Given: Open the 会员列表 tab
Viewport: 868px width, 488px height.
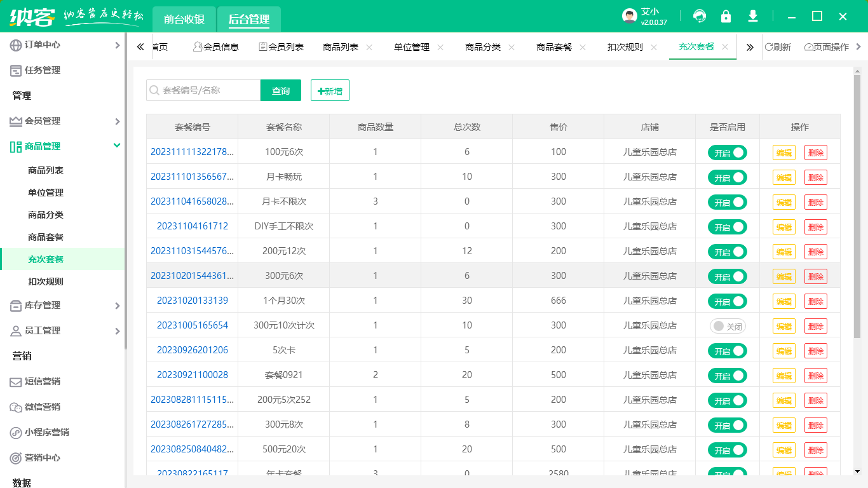Looking at the screenshot, I should [x=281, y=47].
